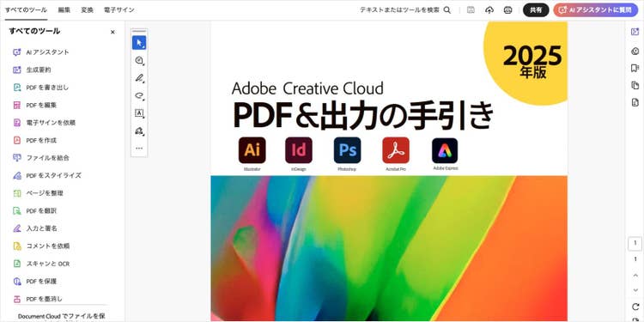The image size is (644, 322).
Task: Choose the selection arrow tool in quick toolbar
Action: tap(139, 43)
